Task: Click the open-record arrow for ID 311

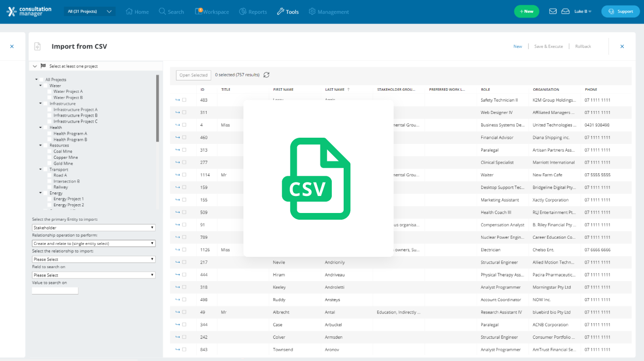Action: (178, 112)
